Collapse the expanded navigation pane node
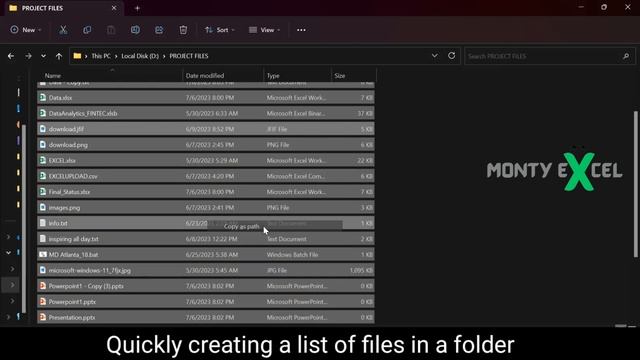Viewport: 640px width, 360px height. (9, 253)
